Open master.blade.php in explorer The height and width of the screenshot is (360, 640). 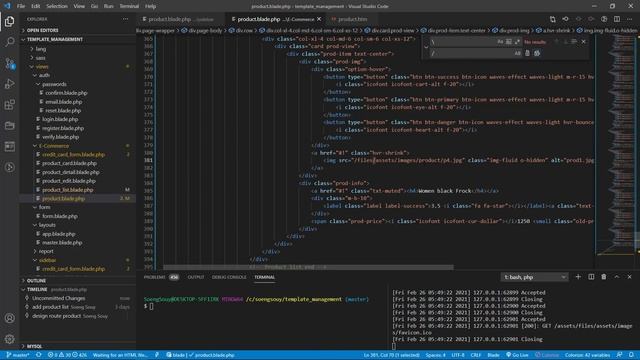(x=62, y=242)
